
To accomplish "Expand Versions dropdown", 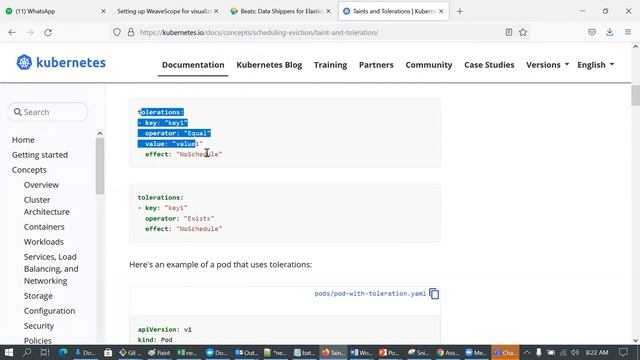I will pos(547,65).
